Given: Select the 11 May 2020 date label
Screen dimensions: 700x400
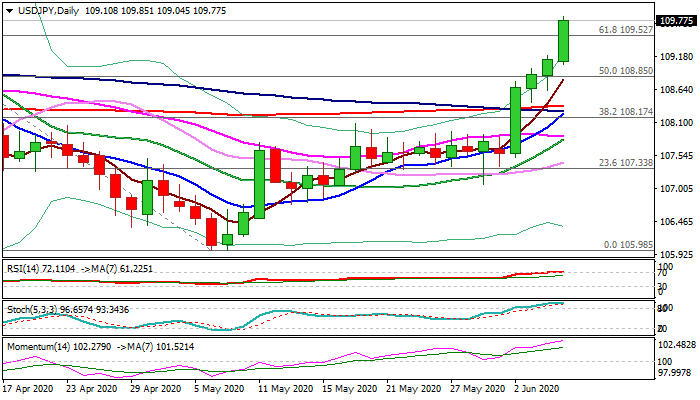Looking at the screenshot, I should tap(285, 389).
